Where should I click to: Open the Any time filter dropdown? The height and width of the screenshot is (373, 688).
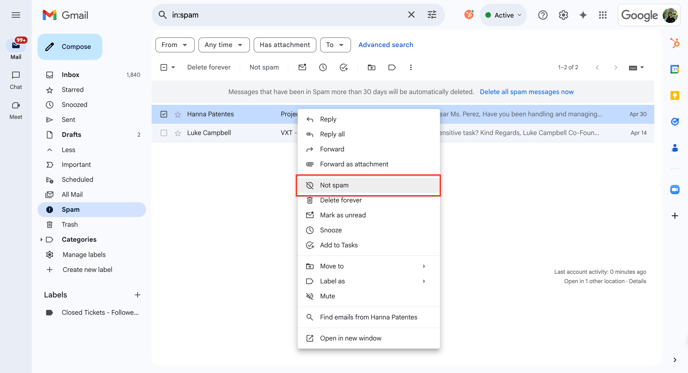224,45
